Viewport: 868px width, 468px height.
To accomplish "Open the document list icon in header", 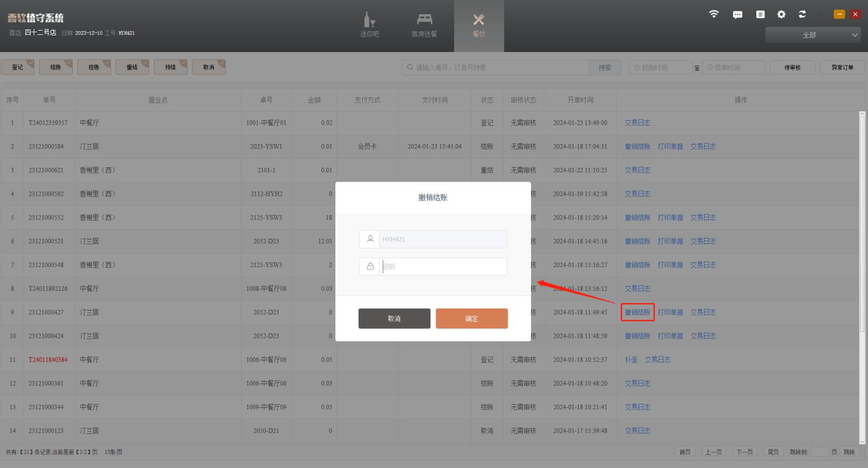I will 760,15.
